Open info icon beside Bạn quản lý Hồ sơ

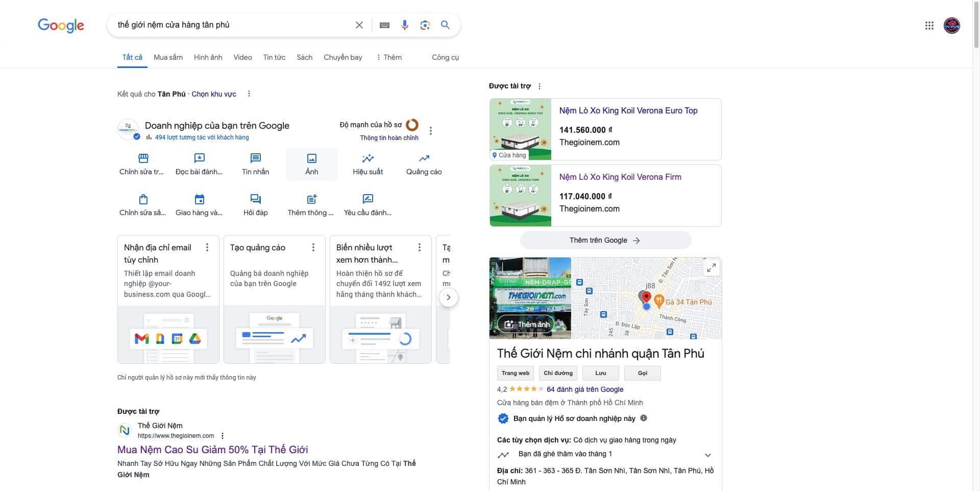(644, 418)
